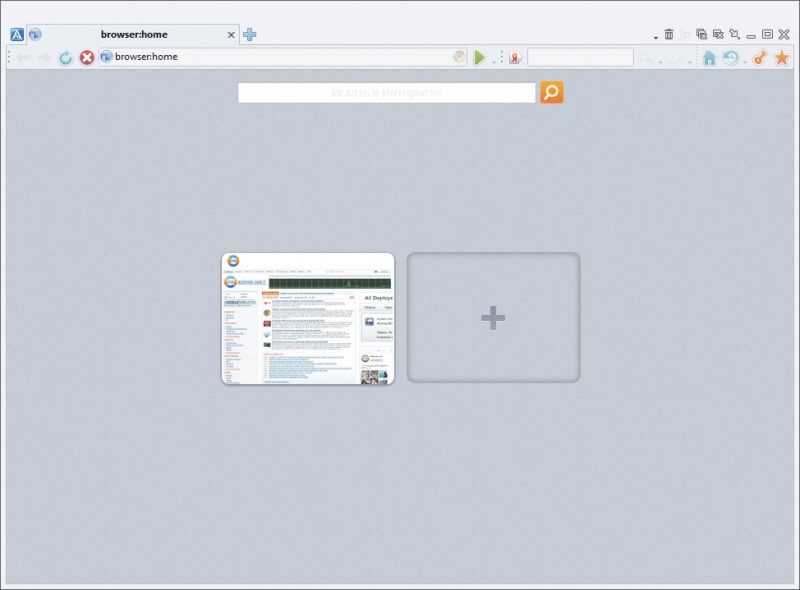Open browsing history with the clock icon

point(731,57)
